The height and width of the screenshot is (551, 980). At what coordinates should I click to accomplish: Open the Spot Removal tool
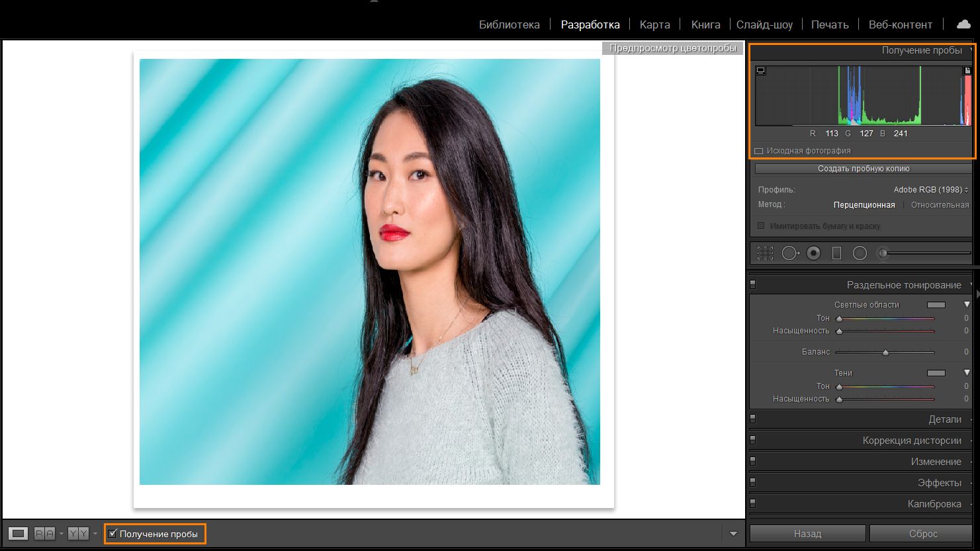pos(789,253)
